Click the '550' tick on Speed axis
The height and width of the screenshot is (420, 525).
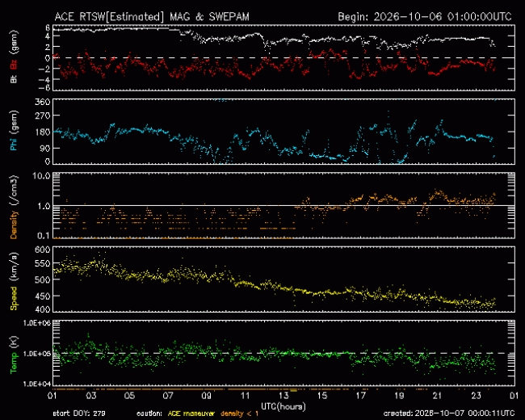43,263
